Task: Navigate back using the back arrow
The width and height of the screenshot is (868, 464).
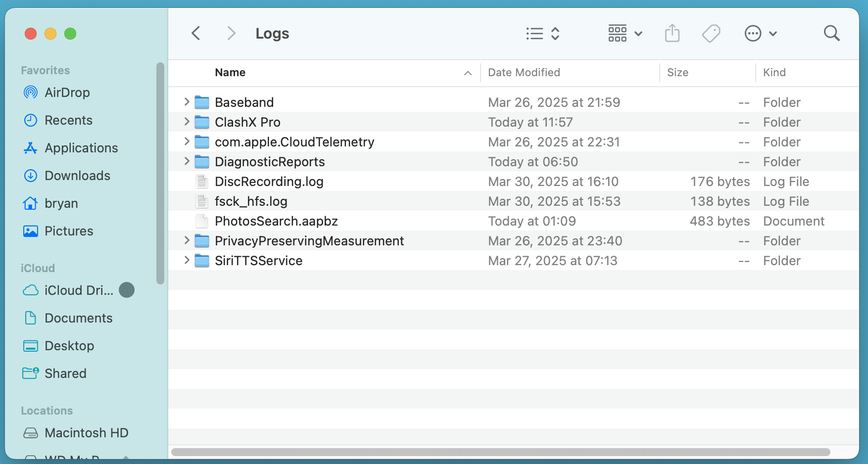Action: pyautogui.click(x=195, y=33)
